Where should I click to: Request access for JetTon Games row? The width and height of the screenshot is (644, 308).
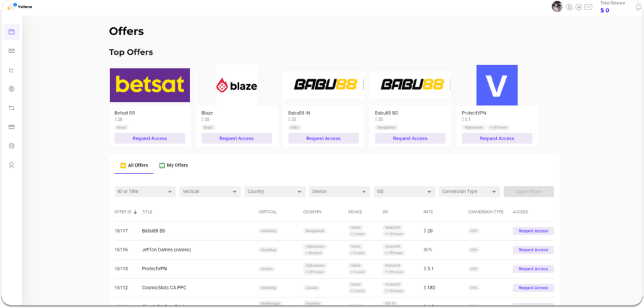tap(533, 250)
